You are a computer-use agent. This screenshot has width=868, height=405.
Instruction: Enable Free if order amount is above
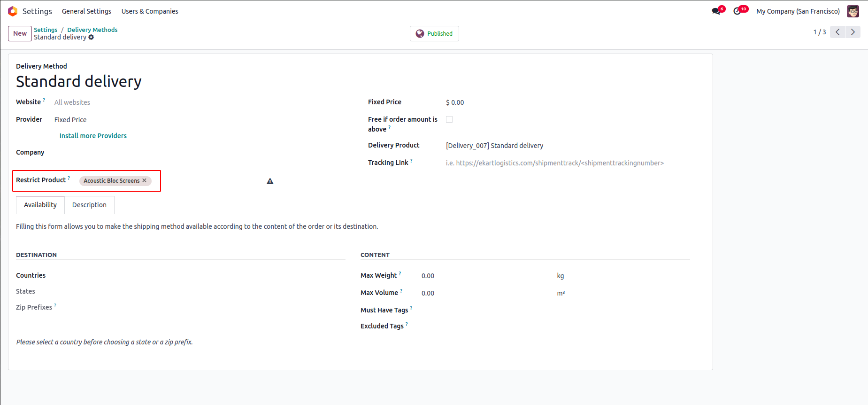click(449, 119)
